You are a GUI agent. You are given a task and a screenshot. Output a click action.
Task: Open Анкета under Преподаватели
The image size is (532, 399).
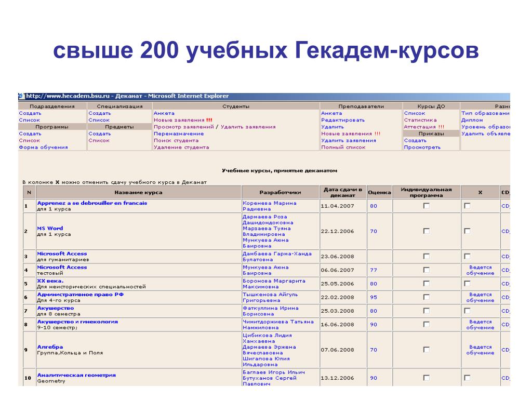point(332,113)
